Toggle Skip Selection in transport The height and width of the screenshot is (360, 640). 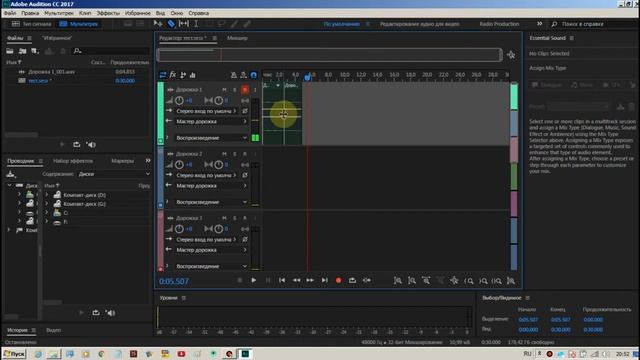(x=367, y=280)
